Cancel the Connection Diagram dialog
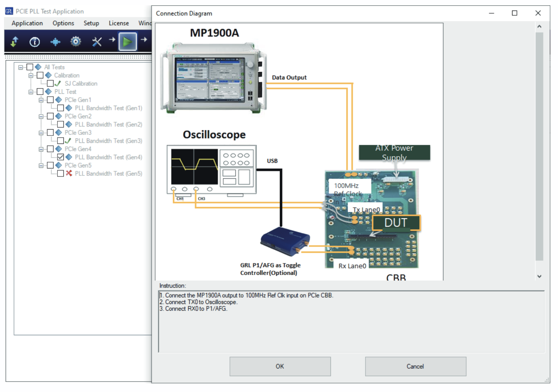The image size is (558, 392). coord(415,366)
